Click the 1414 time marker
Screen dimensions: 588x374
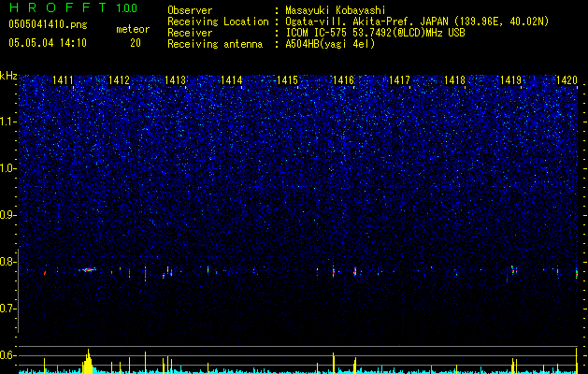tap(232, 79)
